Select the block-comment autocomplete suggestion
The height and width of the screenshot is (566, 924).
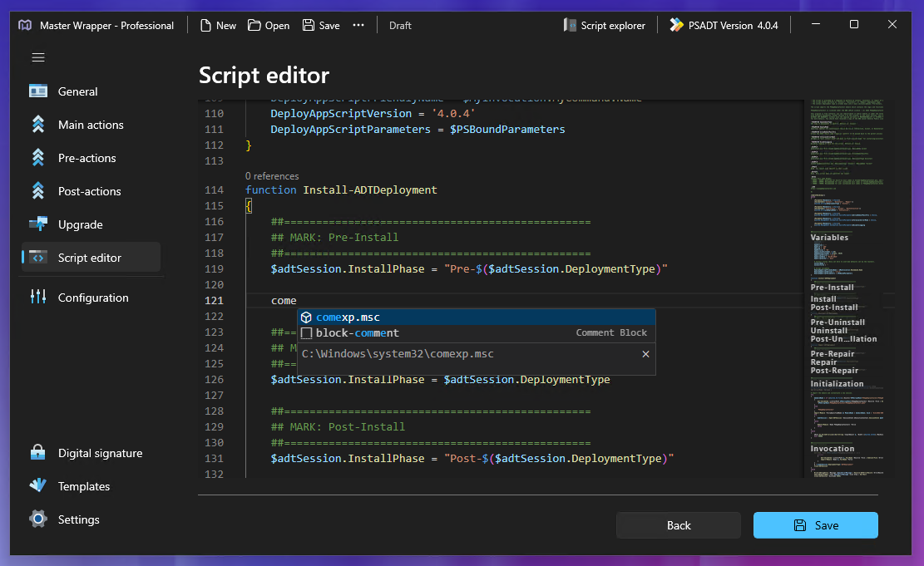(477, 332)
